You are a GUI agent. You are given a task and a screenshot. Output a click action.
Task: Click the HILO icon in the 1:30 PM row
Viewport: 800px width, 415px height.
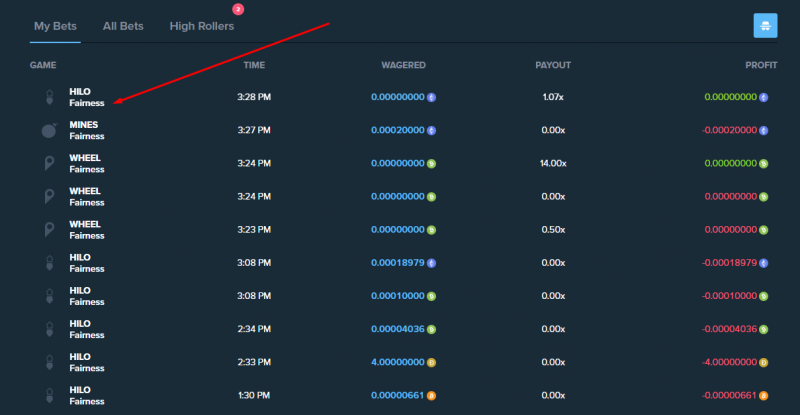49,396
